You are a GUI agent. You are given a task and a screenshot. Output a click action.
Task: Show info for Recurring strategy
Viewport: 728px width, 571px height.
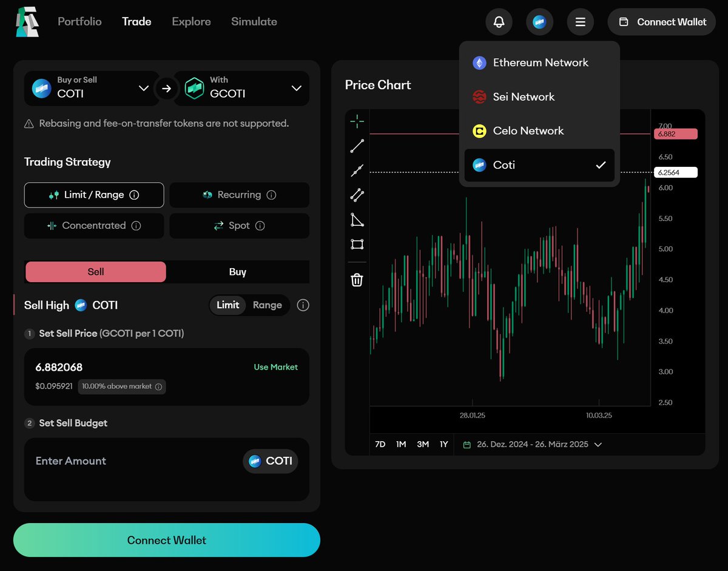tap(272, 195)
